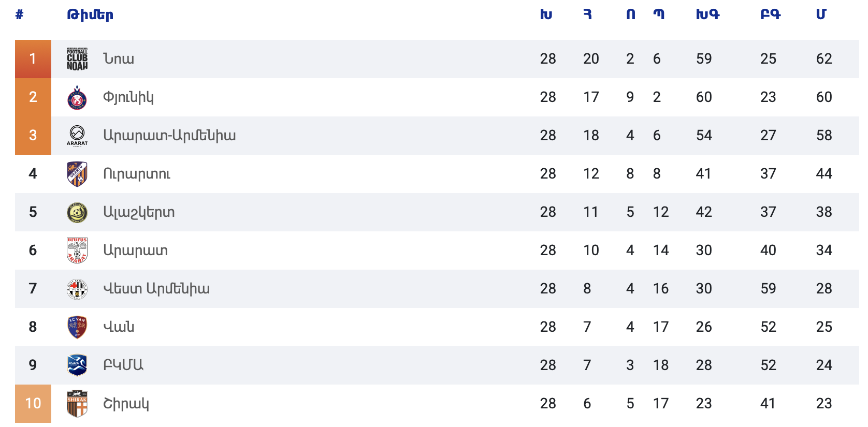Select the Ararat red-white club crest
This screenshot has height=427, width=868.
[x=77, y=251]
